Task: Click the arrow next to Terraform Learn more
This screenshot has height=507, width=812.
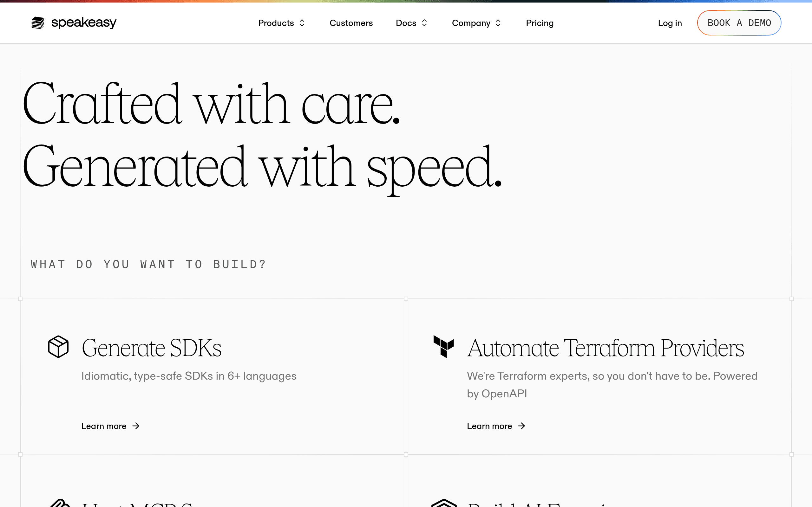Action: [521, 426]
